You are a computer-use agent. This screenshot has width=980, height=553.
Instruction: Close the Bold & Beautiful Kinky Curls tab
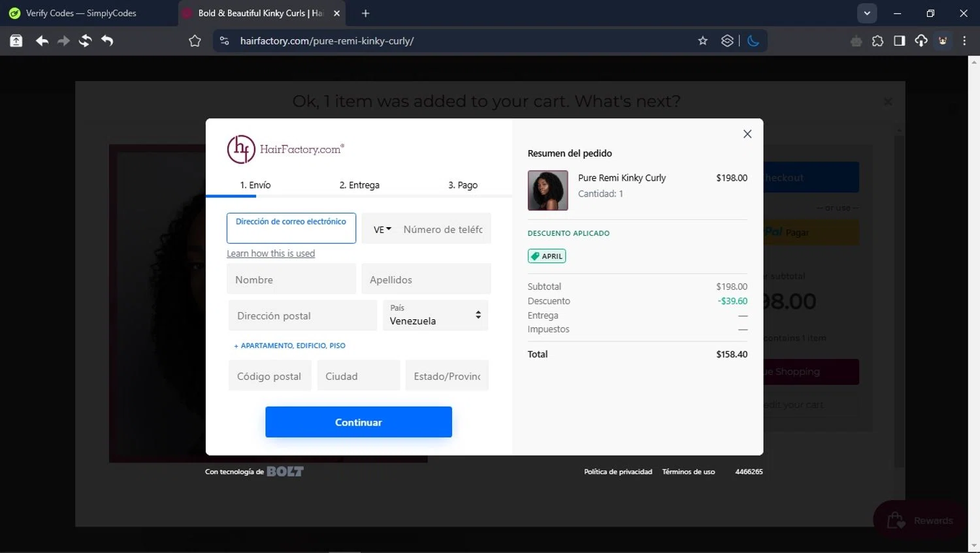coord(336,13)
